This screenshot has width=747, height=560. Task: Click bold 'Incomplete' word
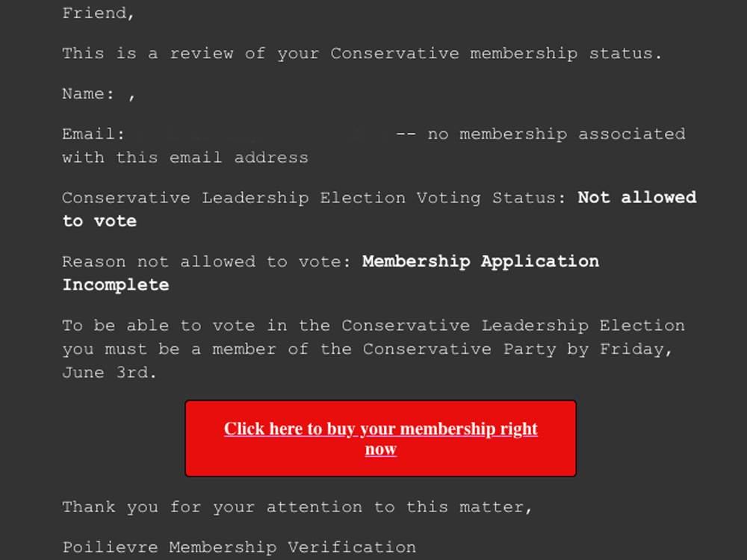click(x=116, y=285)
